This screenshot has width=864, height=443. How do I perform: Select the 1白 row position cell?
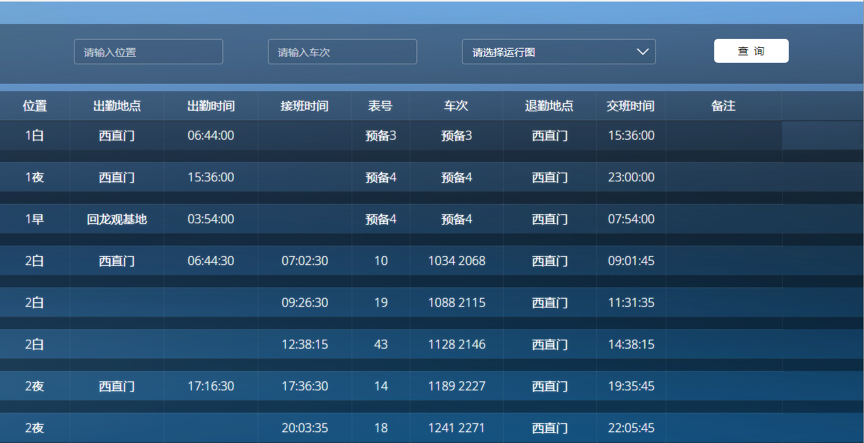(x=35, y=135)
